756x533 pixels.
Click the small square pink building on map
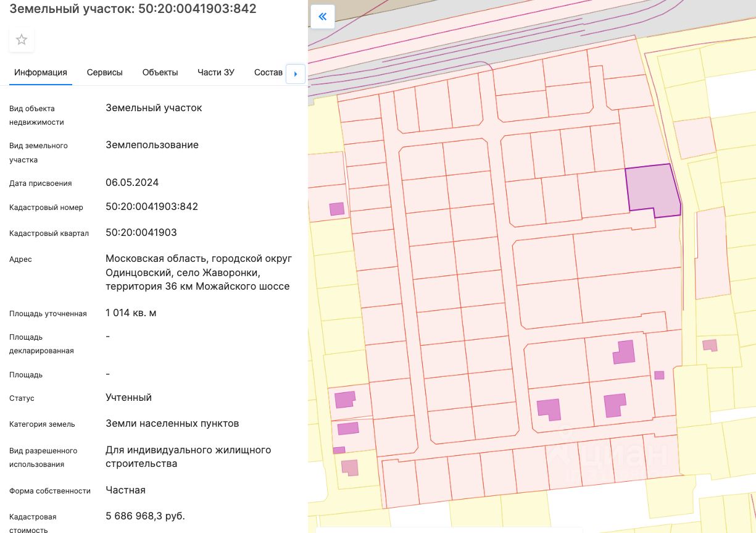[x=659, y=375]
